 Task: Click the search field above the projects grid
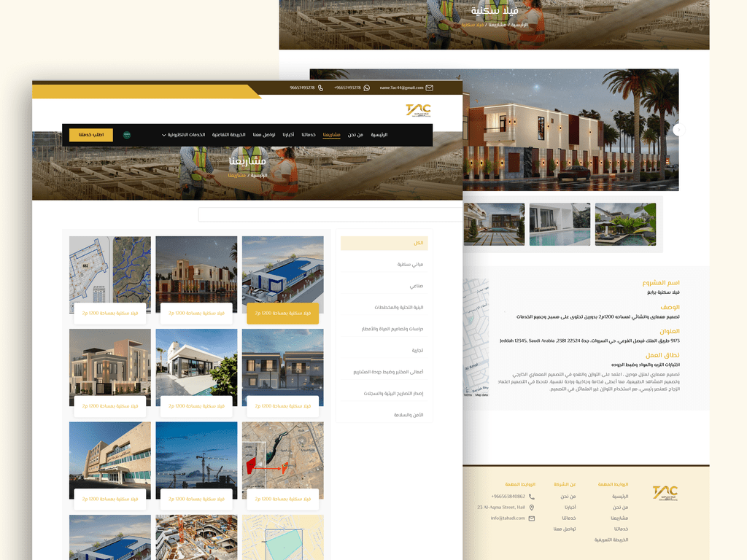[x=330, y=215]
